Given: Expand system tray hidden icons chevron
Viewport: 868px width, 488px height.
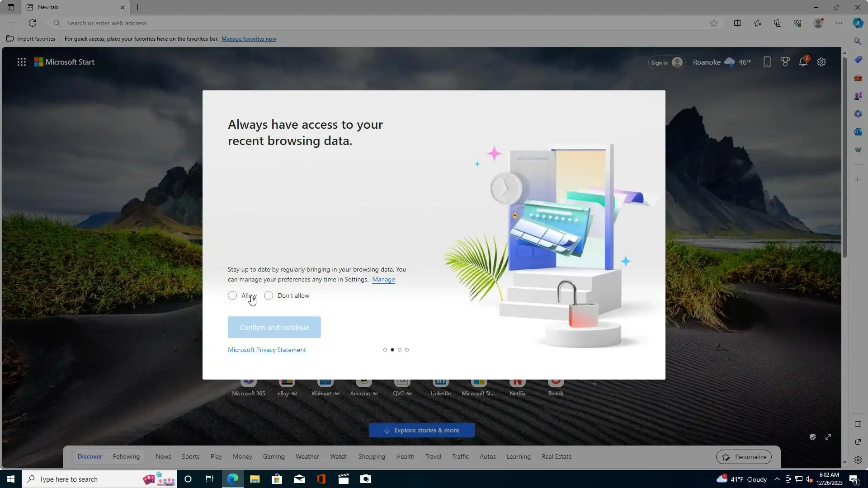Looking at the screenshot, I should (777, 479).
